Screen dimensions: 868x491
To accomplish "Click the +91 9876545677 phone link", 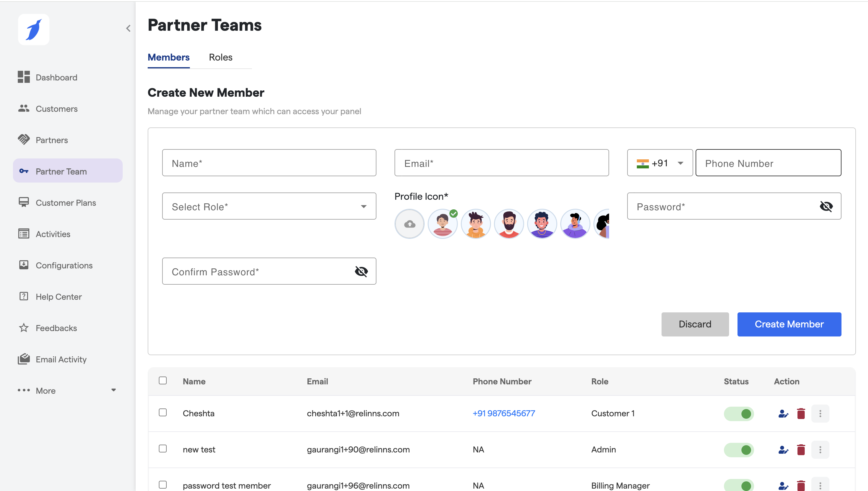I will (504, 414).
